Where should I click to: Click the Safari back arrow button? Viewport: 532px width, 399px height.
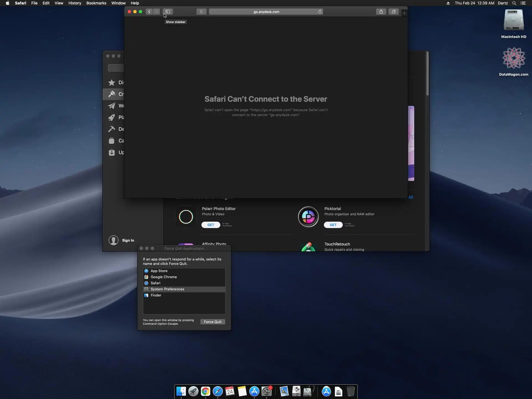point(149,12)
